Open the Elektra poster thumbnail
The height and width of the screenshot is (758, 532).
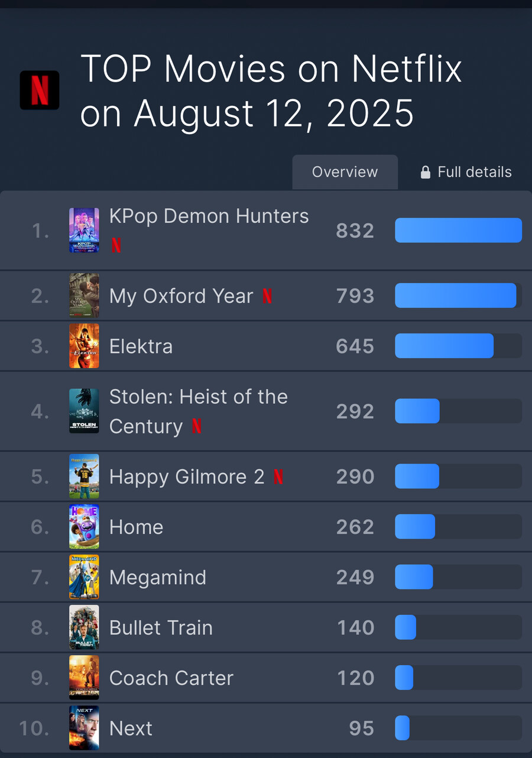click(84, 346)
